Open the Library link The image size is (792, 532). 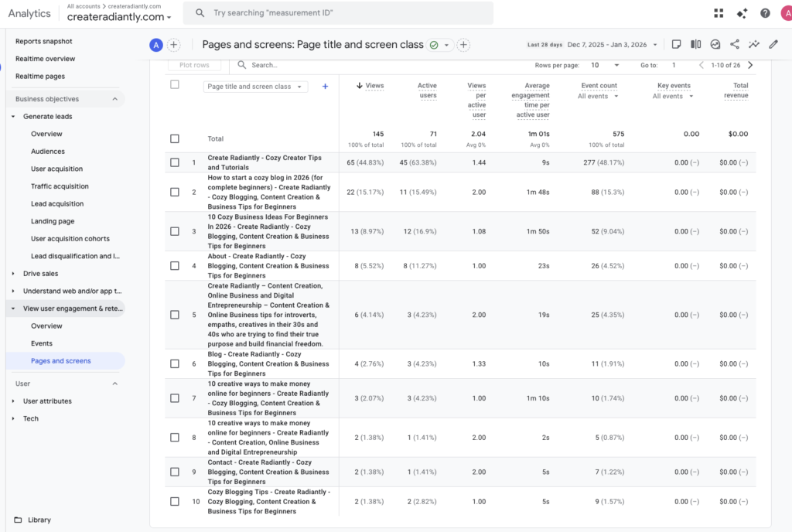pos(39,520)
